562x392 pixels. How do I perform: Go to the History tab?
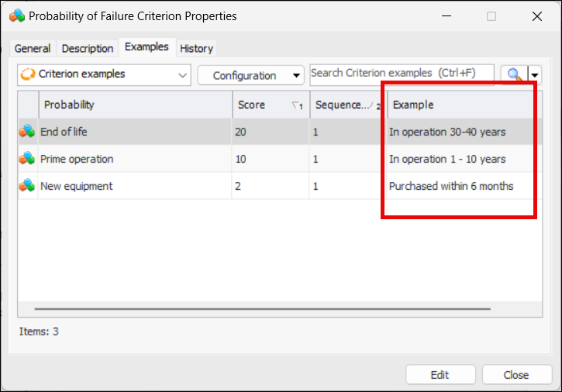point(196,48)
